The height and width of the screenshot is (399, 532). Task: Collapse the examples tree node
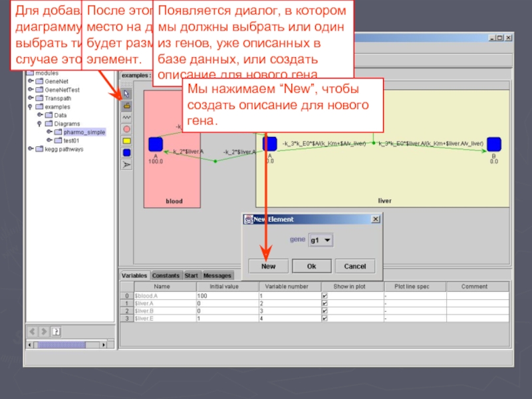[30, 107]
